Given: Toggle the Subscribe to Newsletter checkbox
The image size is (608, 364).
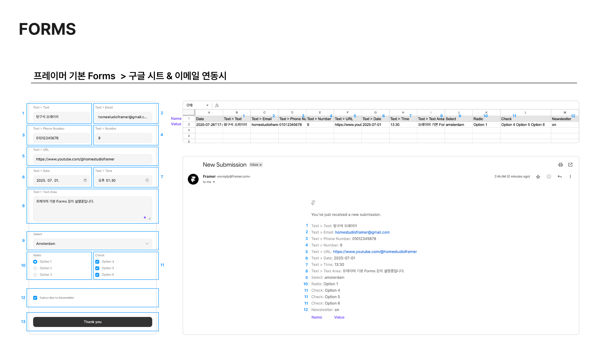Looking at the screenshot, I should (x=35, y=298).
